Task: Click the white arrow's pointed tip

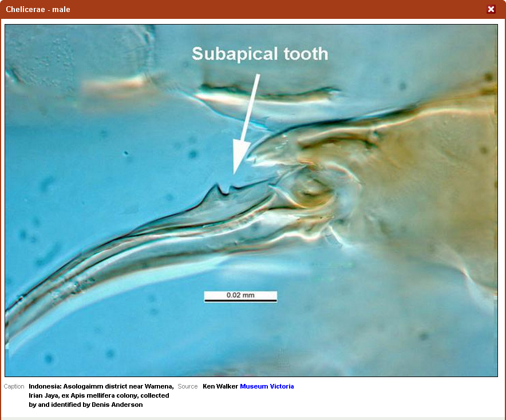Action: pos(235,172)
